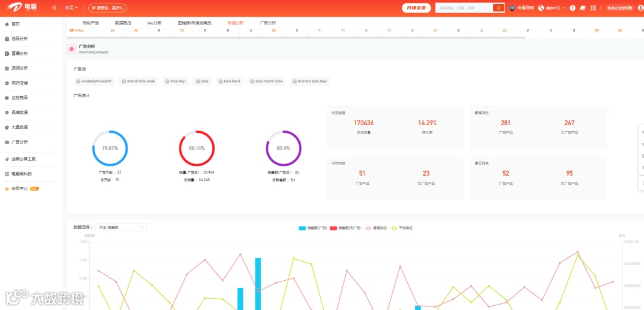Click the planet icon in the top bar

click(x=583, y=8)
